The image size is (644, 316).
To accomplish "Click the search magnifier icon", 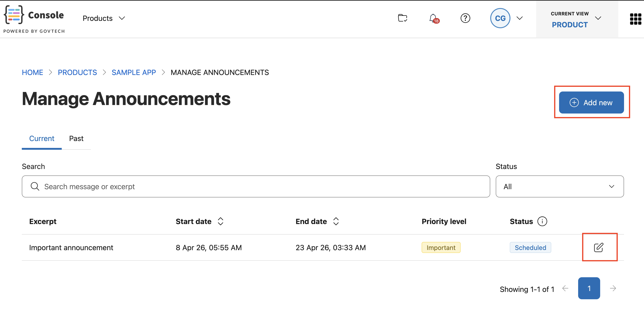I will coord(35,186).
